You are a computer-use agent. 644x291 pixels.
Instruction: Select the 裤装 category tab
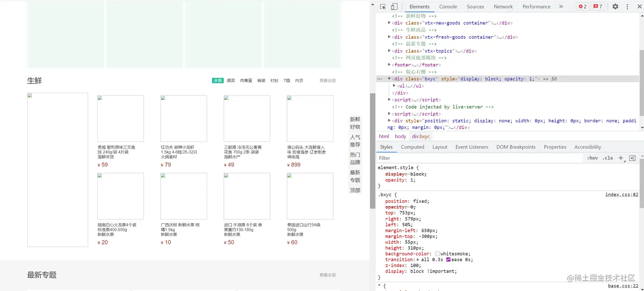[261, 81]
